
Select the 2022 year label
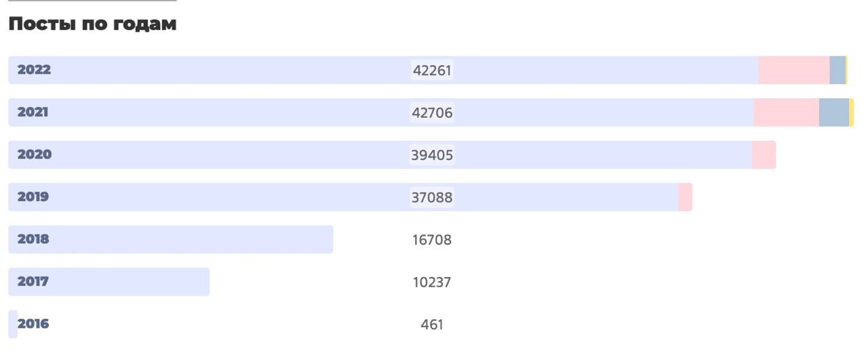tap(34, 70)
